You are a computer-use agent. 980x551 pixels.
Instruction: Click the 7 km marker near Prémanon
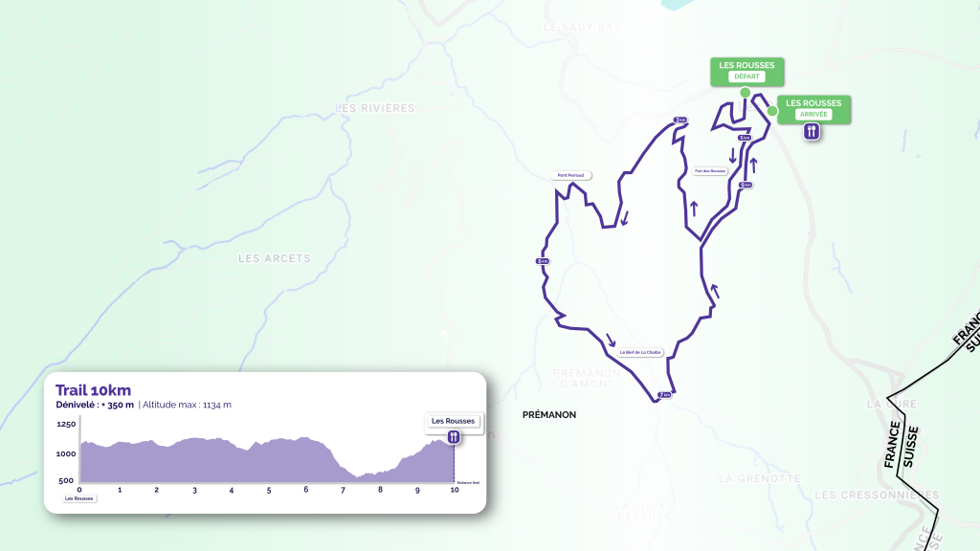tap(664, 394)
